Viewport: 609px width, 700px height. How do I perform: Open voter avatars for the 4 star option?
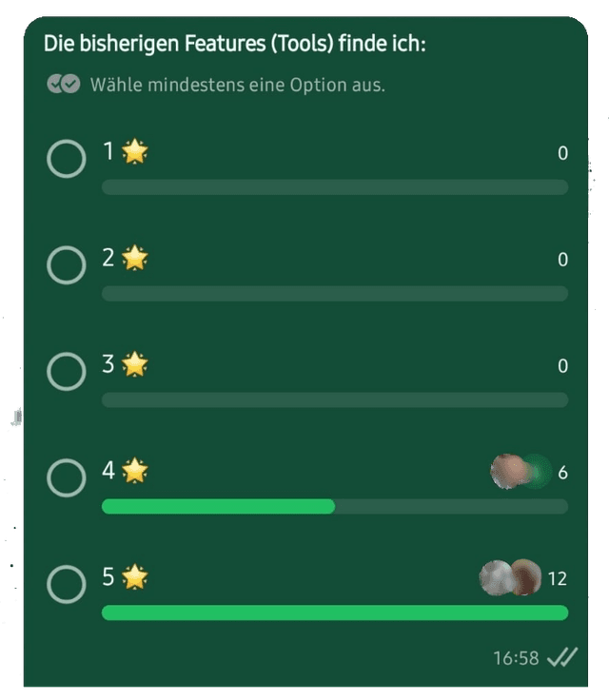point(520,472)
